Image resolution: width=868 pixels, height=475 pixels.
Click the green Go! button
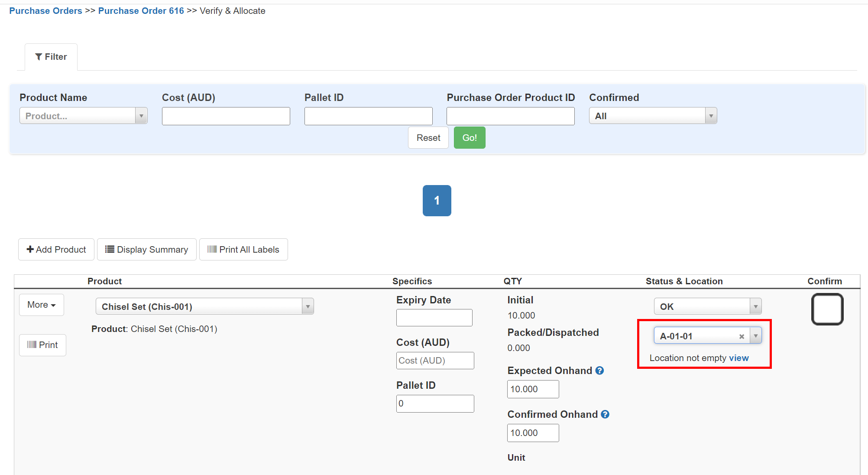(470, 138)
